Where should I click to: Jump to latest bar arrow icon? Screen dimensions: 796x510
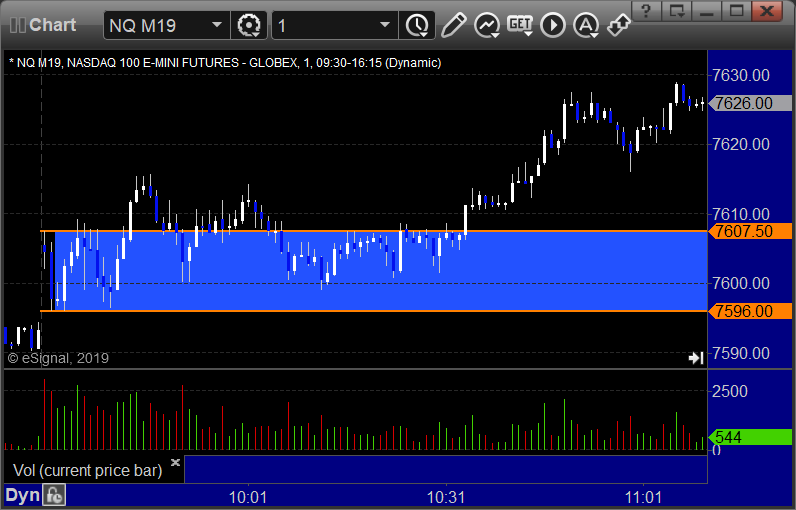point(696,358)
